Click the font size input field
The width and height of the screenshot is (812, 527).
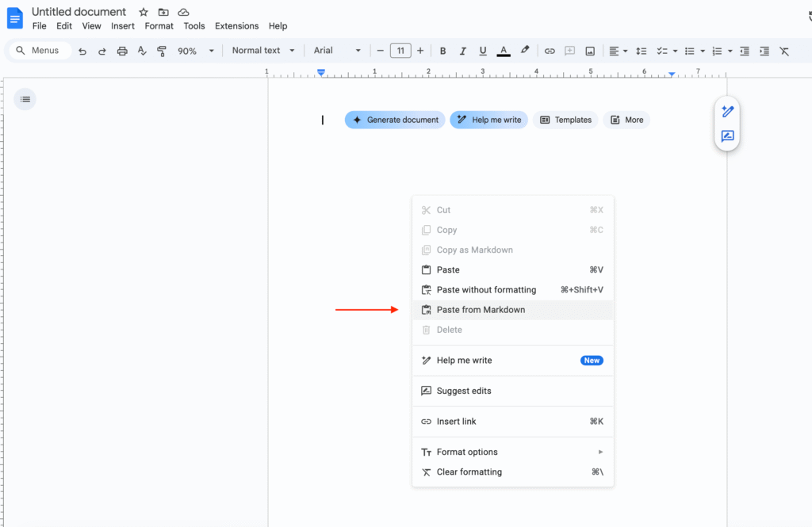tap(400, 51)
